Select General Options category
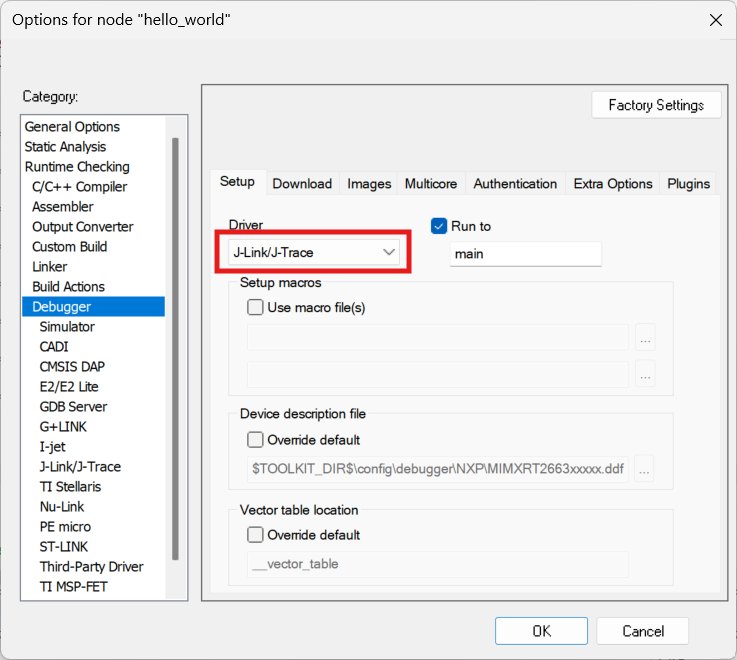This screenshot has width=737, height=660. [x=72, y=127]
